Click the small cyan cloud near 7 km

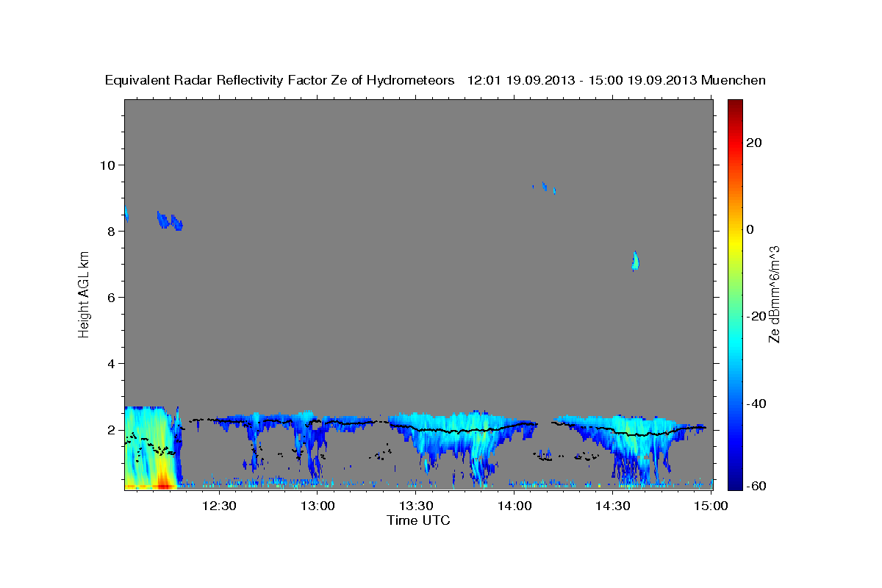[636, 261]
